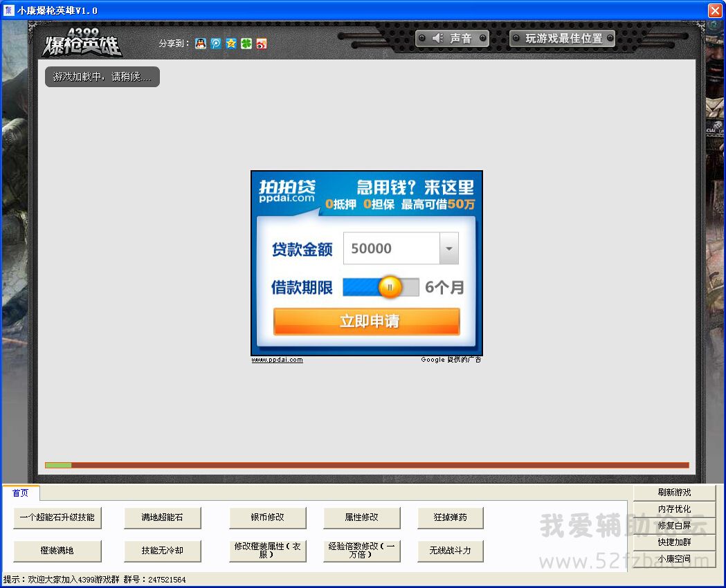Click 修改橙装属性(衣服) button

268,551
